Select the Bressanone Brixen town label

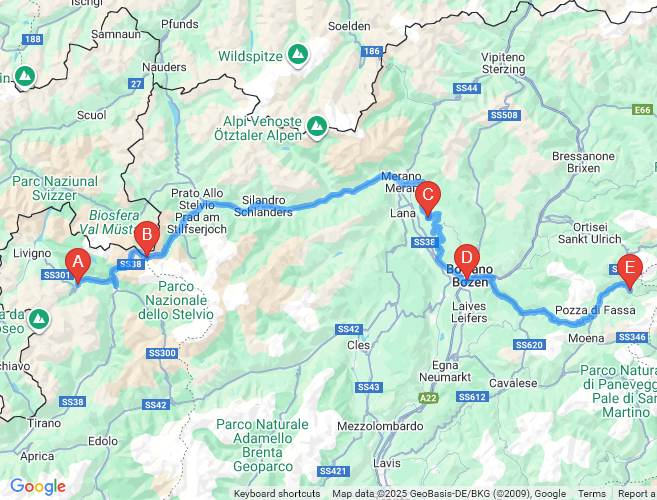tap(584, 162)
